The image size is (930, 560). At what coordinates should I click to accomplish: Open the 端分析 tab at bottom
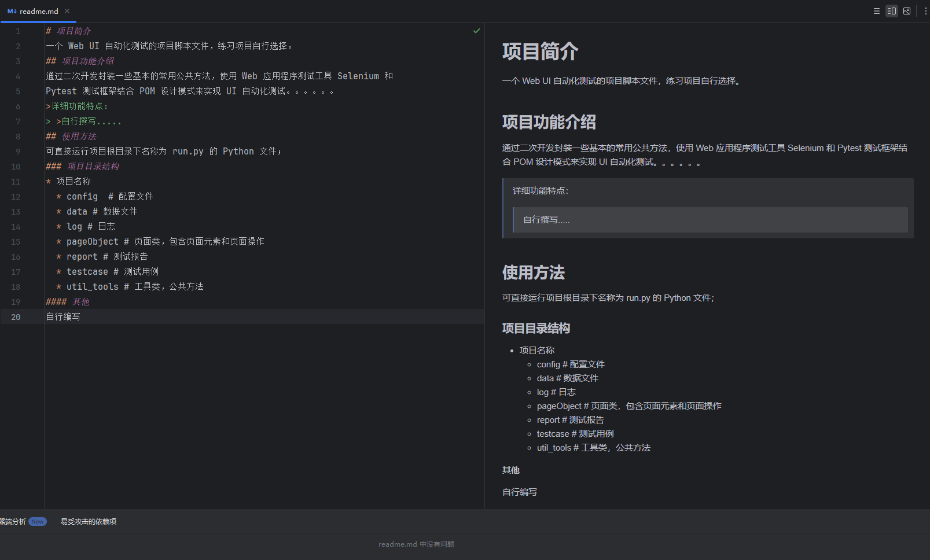(x=13, y=521)
